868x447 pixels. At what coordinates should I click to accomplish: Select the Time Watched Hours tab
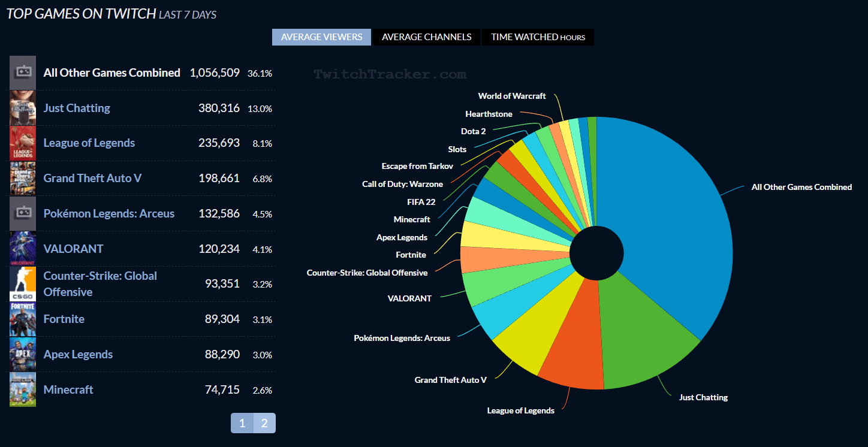(x=538, y=37)
